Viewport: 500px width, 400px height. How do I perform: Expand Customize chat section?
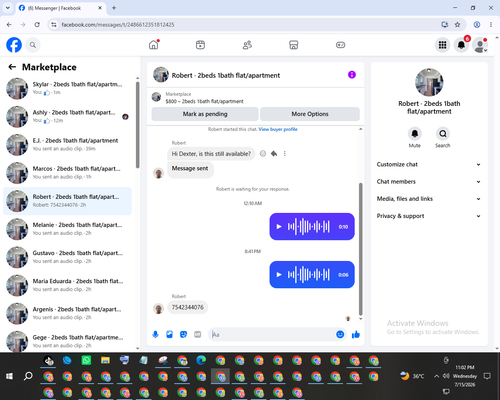tap(429, 164)
